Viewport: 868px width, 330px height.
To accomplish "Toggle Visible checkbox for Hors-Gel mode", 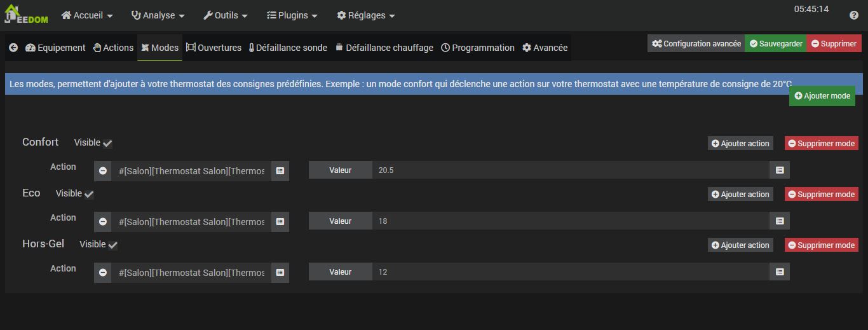I will (x=112, y=245).
